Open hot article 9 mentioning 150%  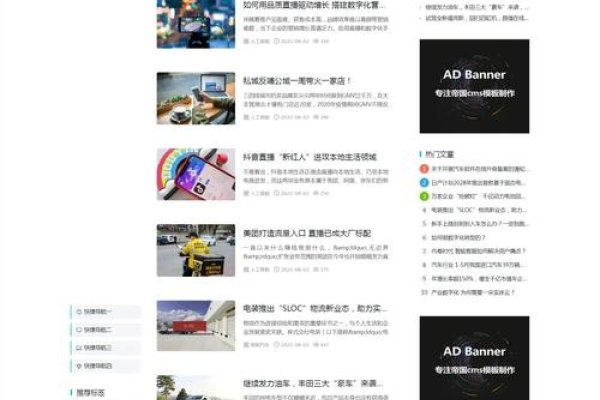click(x=479, y=279)
